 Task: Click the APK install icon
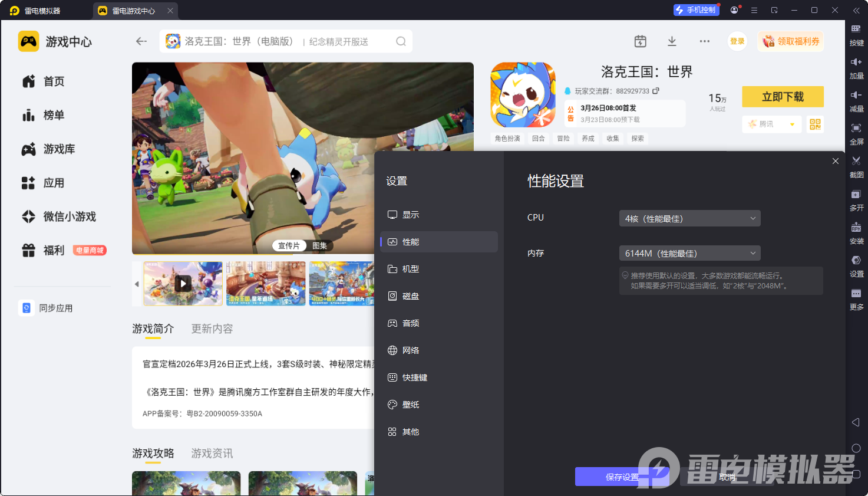(856, 227)
